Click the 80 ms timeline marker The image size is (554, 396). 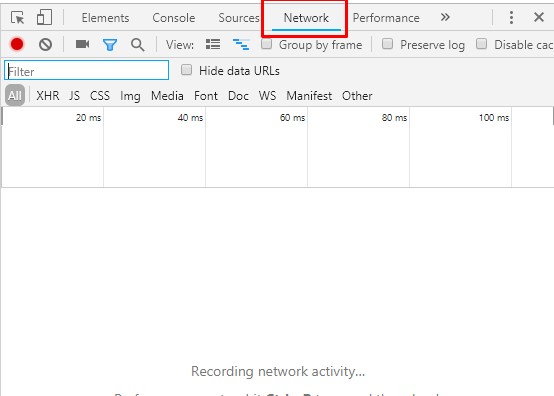tap(394, 118)
